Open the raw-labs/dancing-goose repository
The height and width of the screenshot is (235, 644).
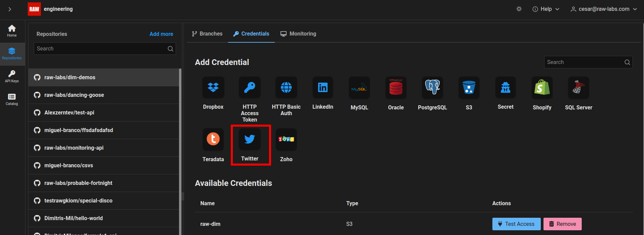104,95
